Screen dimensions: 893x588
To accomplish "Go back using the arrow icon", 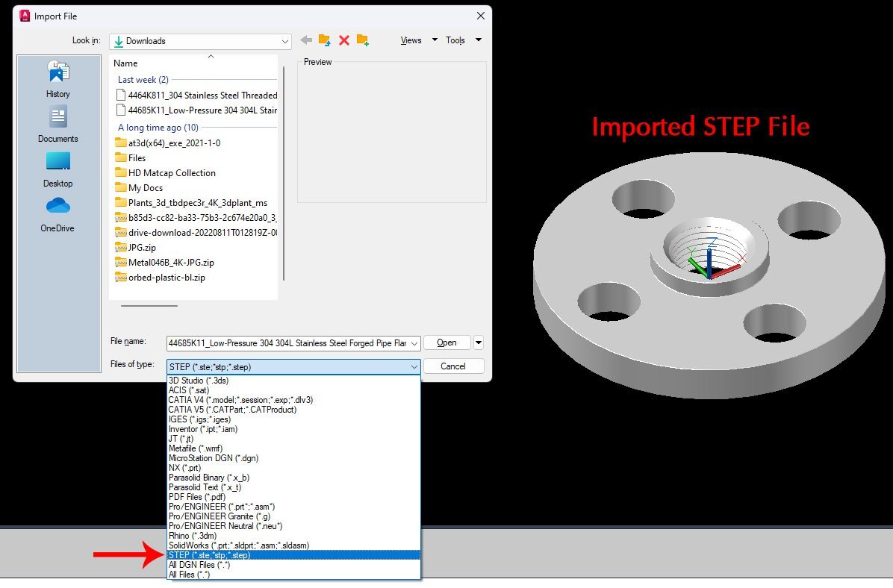I will (306, 40).
